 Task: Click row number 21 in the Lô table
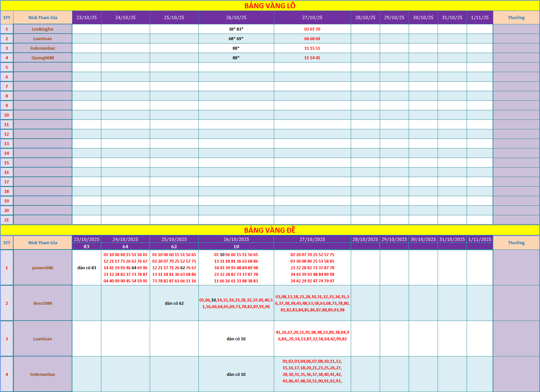(7, 220)
